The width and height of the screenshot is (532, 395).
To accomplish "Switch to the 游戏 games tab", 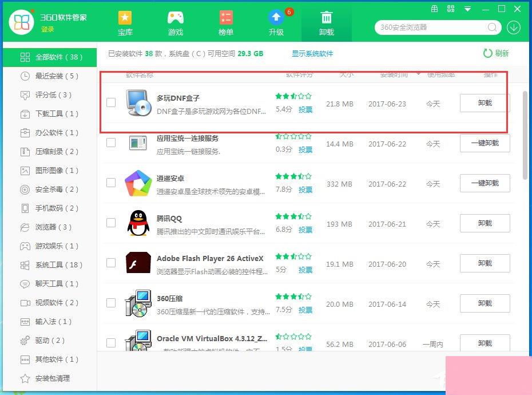I will click(176, 23).
